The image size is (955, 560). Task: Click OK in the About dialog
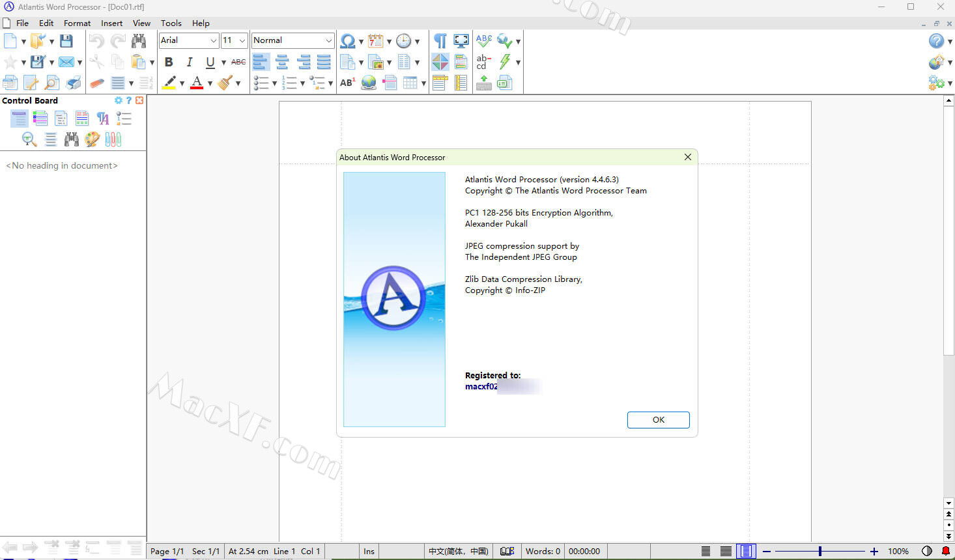click(x=659, y=420)
